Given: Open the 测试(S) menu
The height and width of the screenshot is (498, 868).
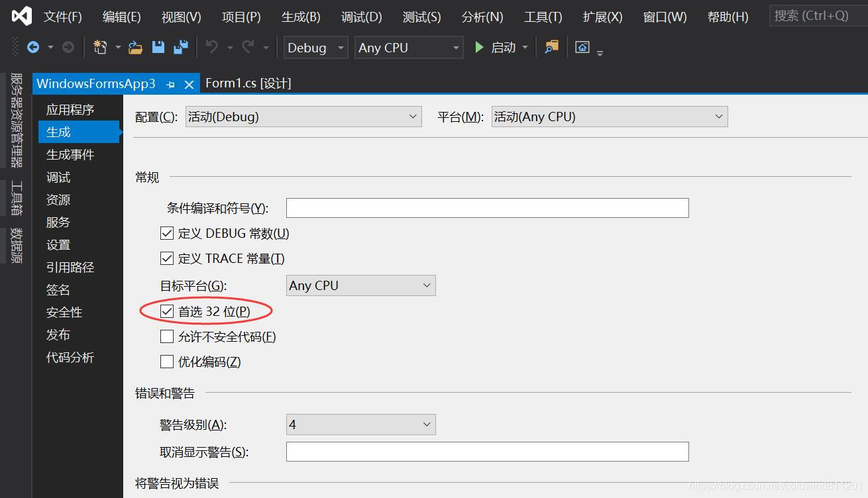Looking at the screenshot, I should pyautogui.click(x=421, y=17).
